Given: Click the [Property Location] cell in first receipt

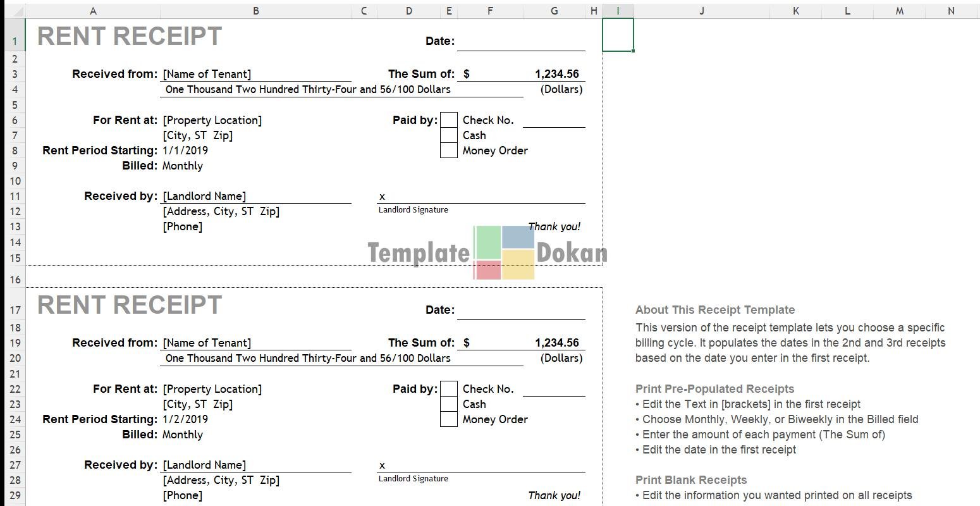Looking at the screenshot, I should tap(212, 120).
